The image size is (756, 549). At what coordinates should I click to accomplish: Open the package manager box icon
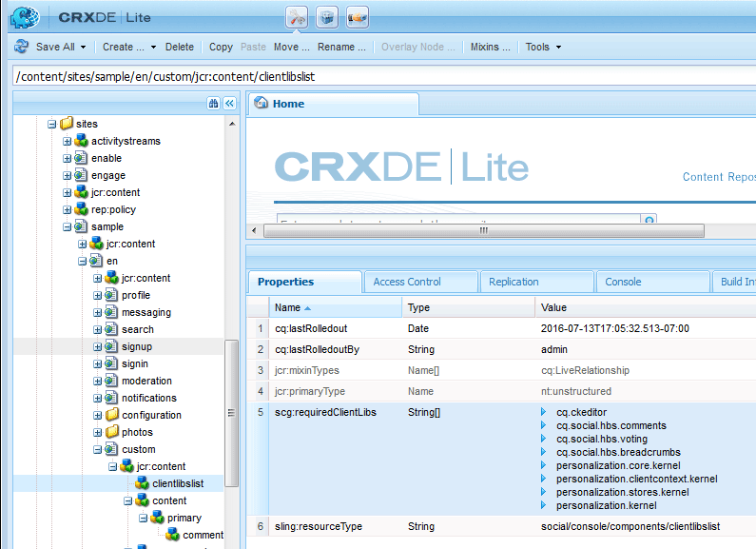point(327,18)
